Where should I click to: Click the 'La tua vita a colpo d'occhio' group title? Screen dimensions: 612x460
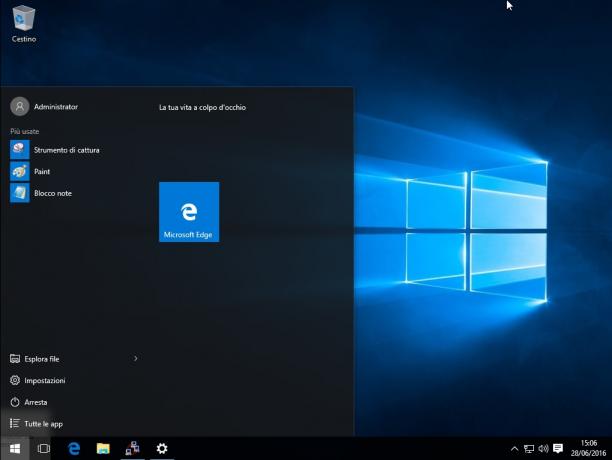pyautogui.click(x=202, y=107)
